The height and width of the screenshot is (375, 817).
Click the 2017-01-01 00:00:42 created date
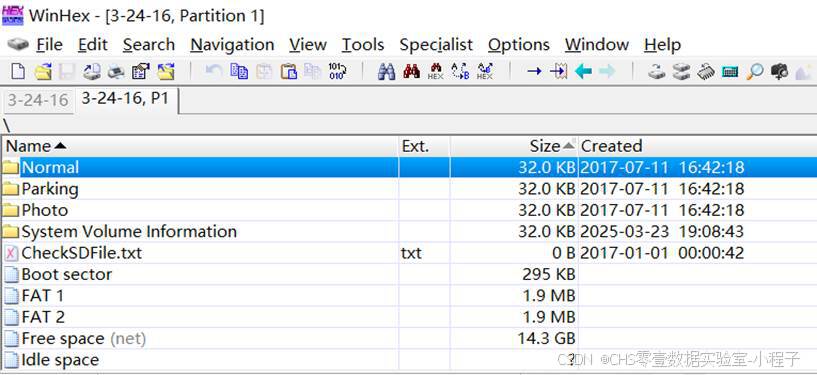(662, 253)
